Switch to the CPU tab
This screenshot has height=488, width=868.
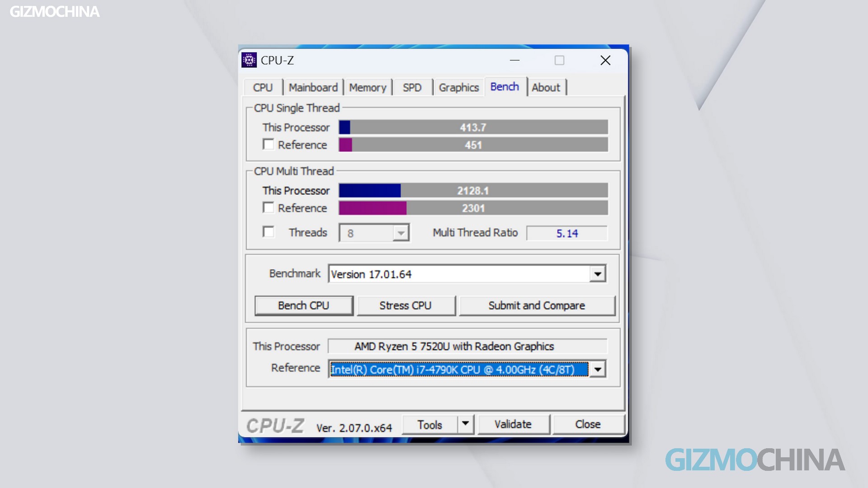click(263, 87)
